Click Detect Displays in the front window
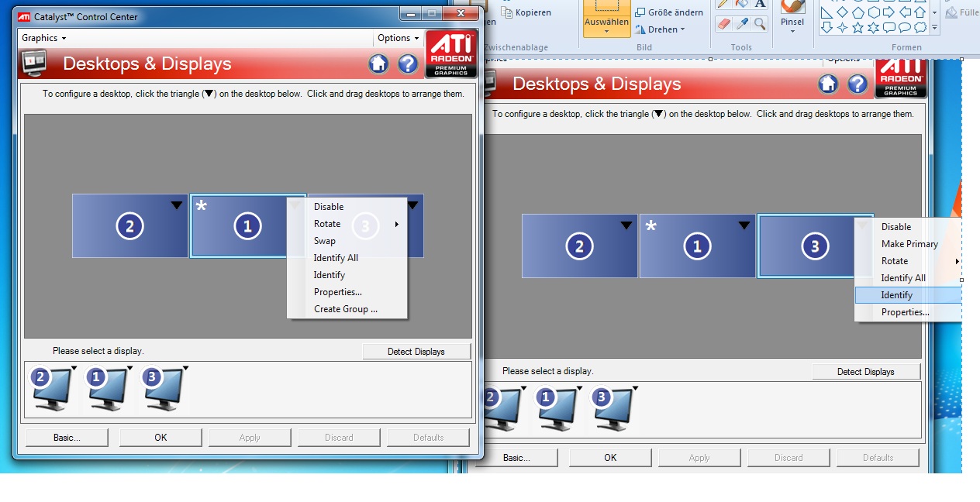Screen dimensions: 980x502 coord(416,352)
